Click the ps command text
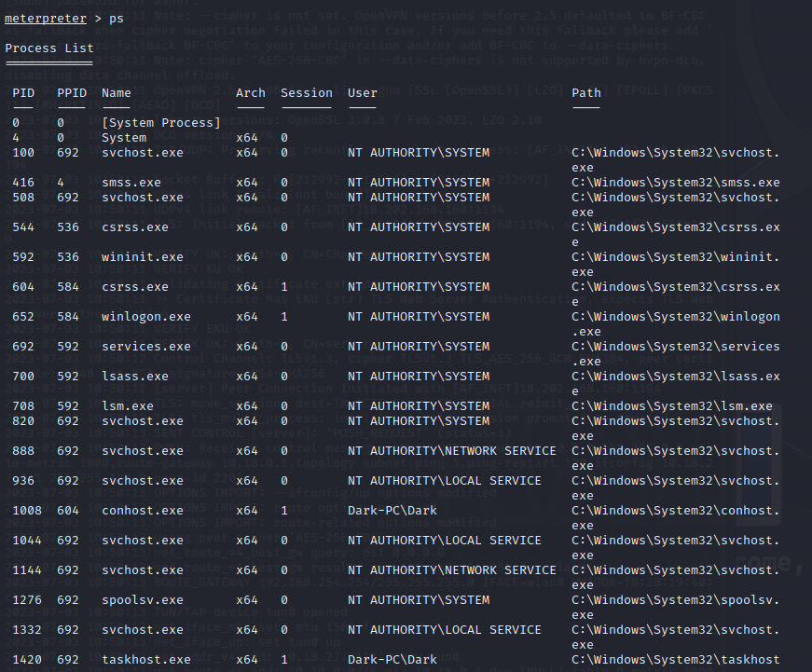The width and height of the screenshot is (812, 672). [x=117, y=19]
